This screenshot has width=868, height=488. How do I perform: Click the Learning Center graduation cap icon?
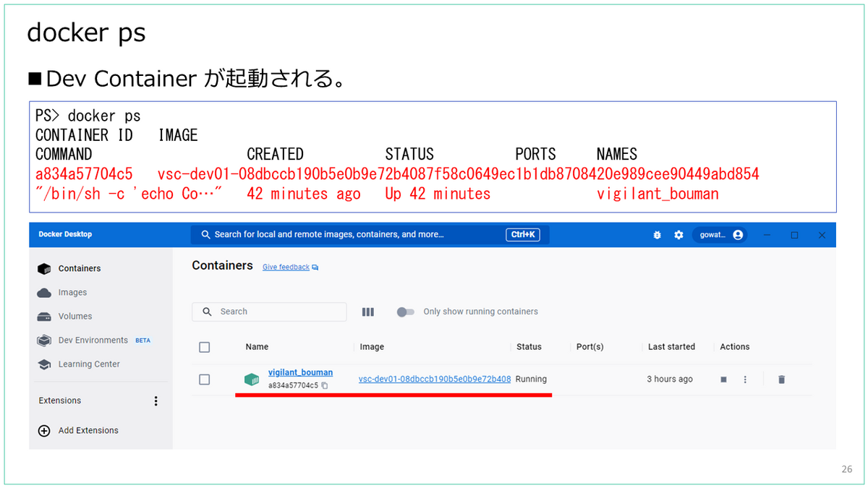(x=45, y=364)
